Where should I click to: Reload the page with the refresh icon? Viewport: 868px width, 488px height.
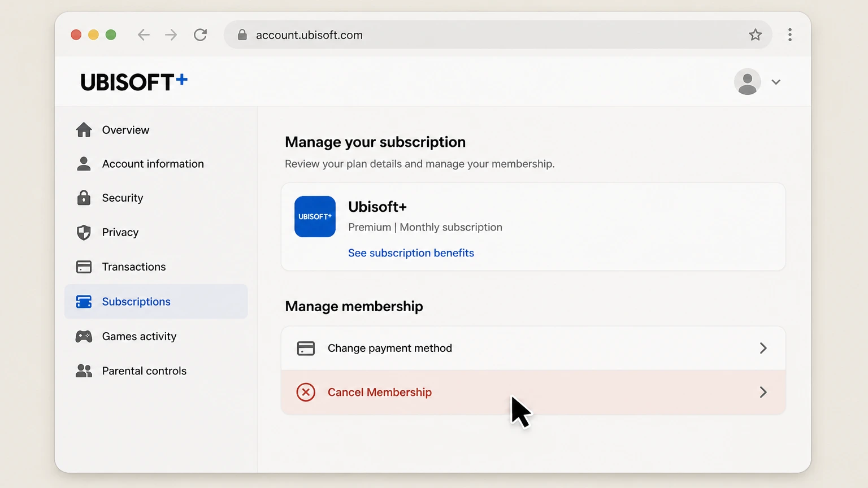[200, 35]
